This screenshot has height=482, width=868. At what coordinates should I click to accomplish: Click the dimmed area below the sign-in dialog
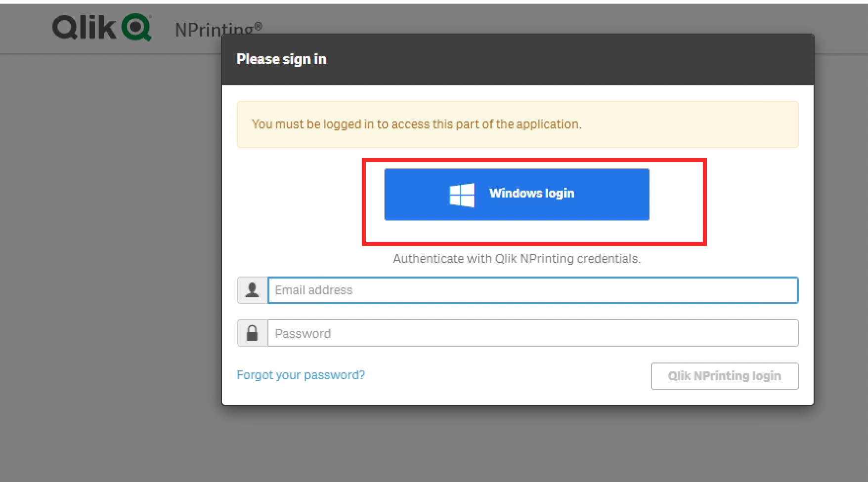pyautogui.click(x=517, y=444)
